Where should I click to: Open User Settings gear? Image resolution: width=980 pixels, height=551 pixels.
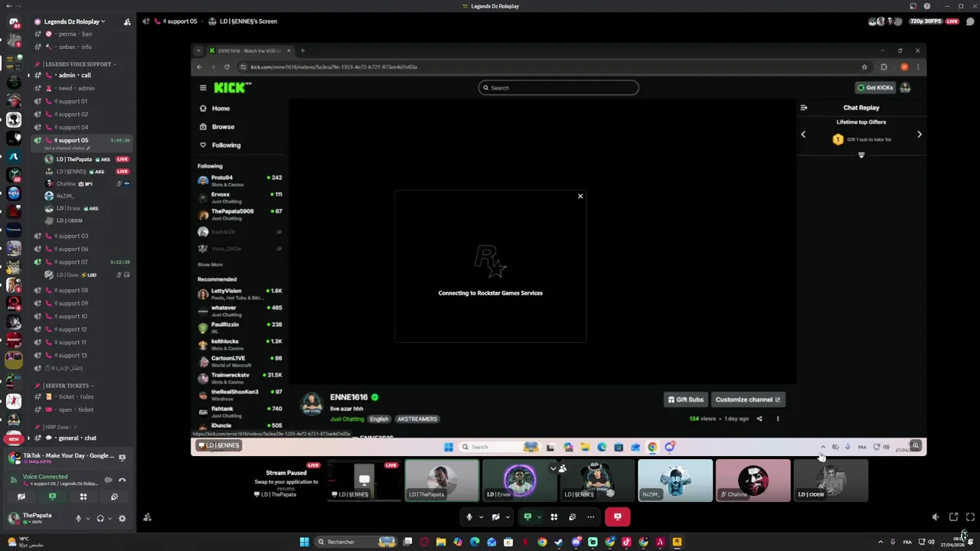[x=122, y=518]
